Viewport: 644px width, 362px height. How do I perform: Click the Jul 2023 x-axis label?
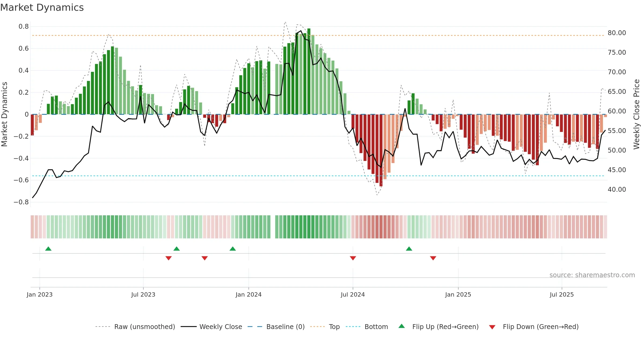[143, 294]
